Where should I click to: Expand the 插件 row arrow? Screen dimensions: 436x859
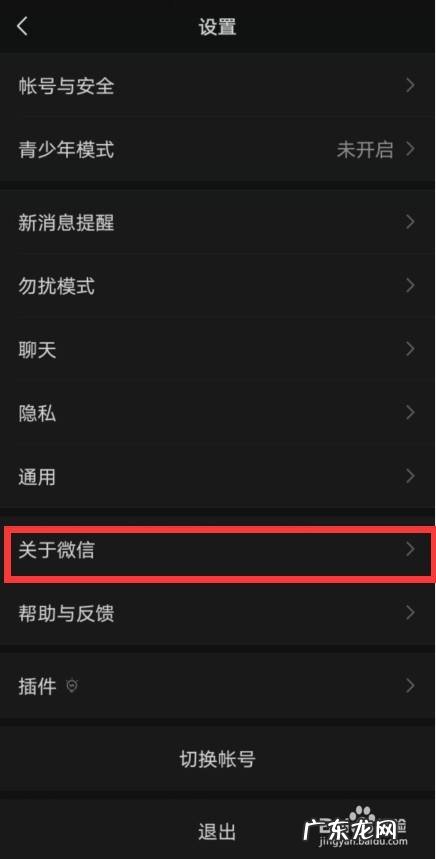pyautogui.click(x=410, y=685)
